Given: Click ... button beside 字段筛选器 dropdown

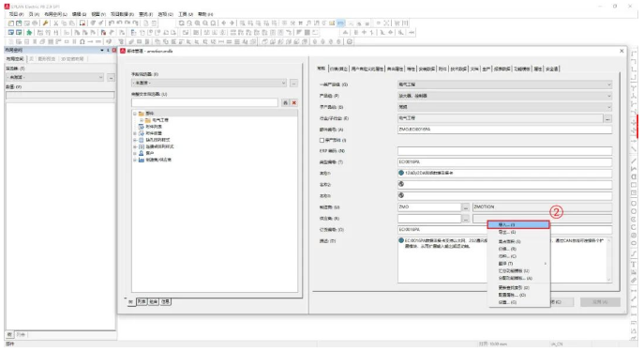Looking at the screenshot, I should (x=293, y=83).
